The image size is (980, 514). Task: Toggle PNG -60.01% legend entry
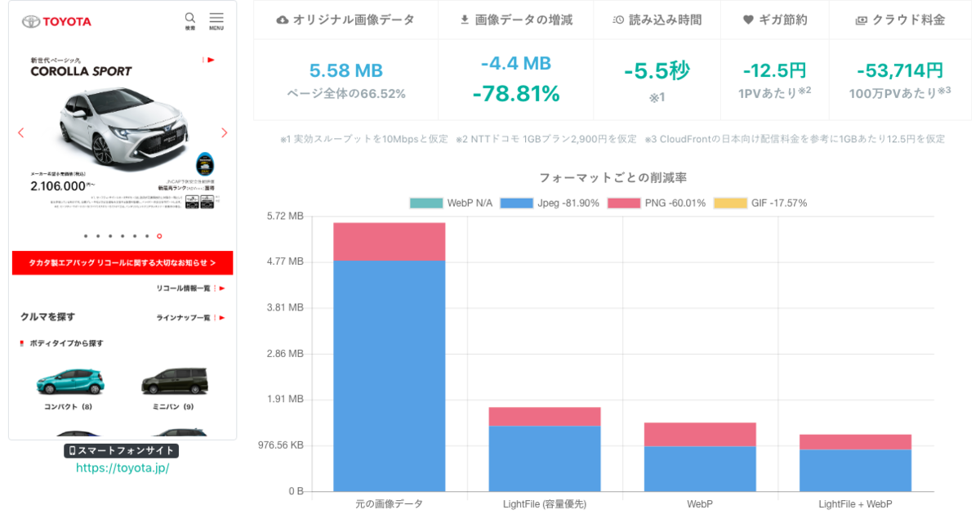(x=657, y=203)
